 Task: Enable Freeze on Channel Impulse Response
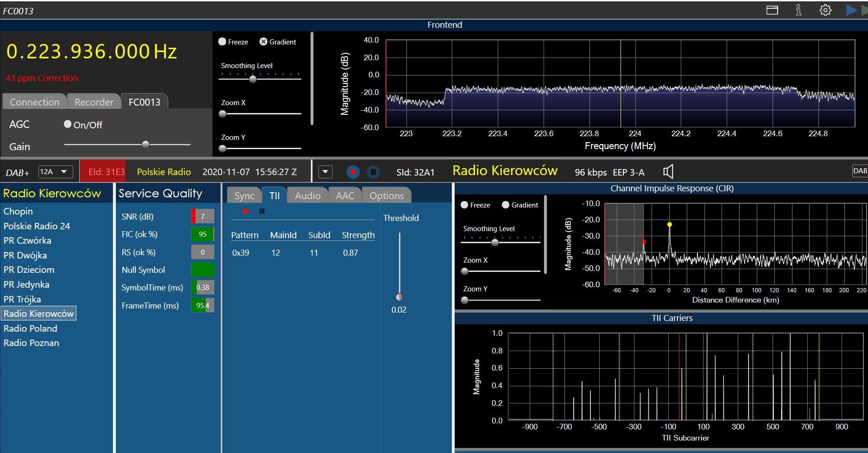pos(464,205)
